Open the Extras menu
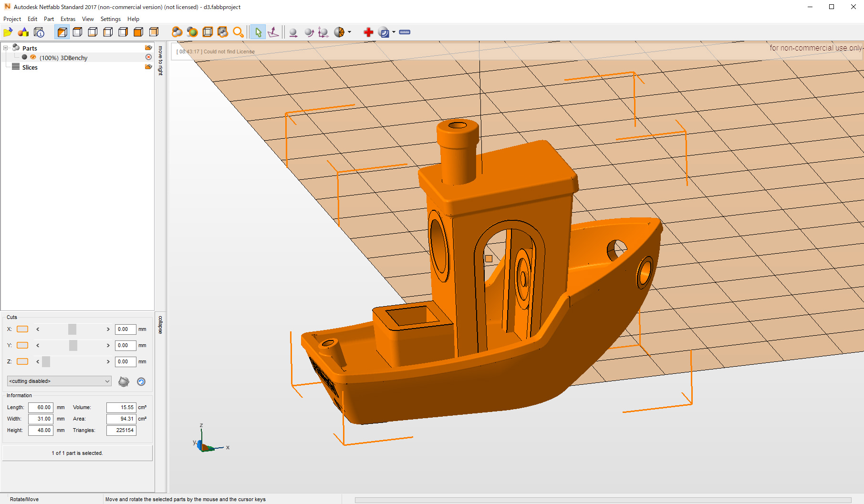 pyautogui.click(x=68, y=19)
